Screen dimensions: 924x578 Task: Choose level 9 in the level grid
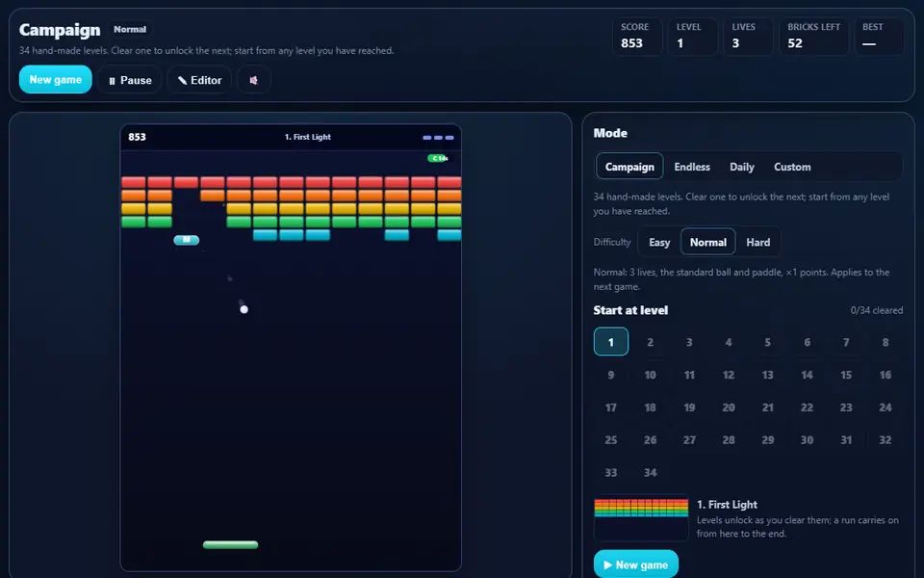(610, 375)
